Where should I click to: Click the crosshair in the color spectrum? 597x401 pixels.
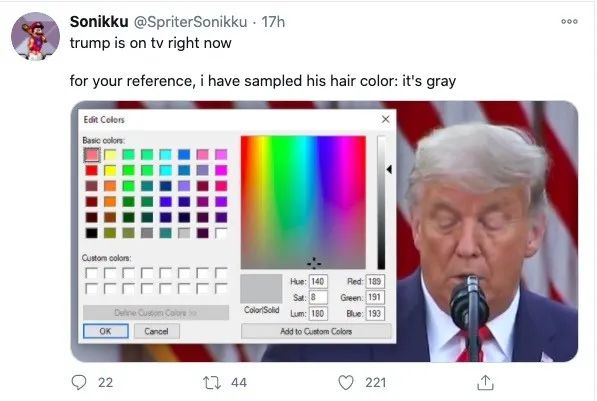click(314, 263)
